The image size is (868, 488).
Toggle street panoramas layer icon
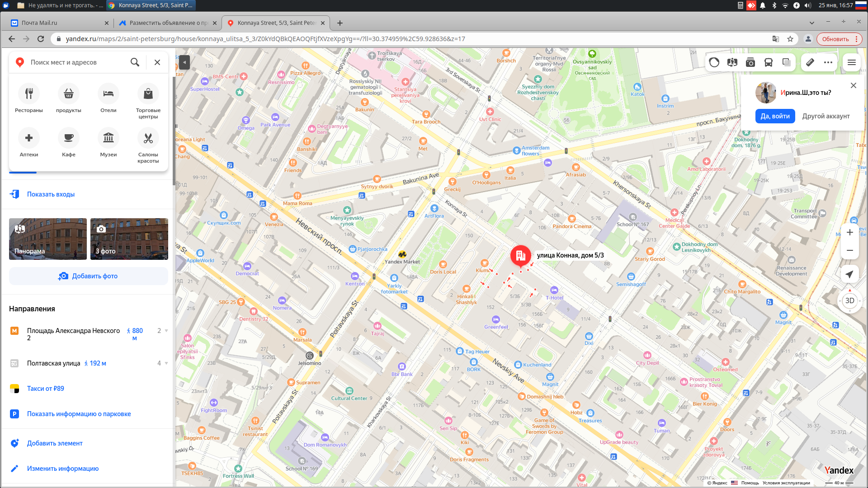(732, 62)
